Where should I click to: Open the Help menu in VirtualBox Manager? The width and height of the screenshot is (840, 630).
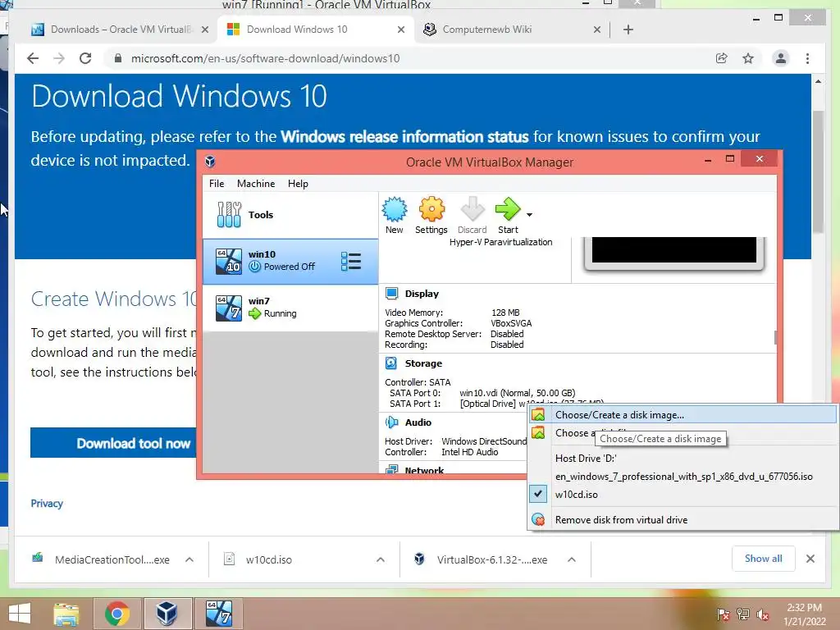[298, 184]
